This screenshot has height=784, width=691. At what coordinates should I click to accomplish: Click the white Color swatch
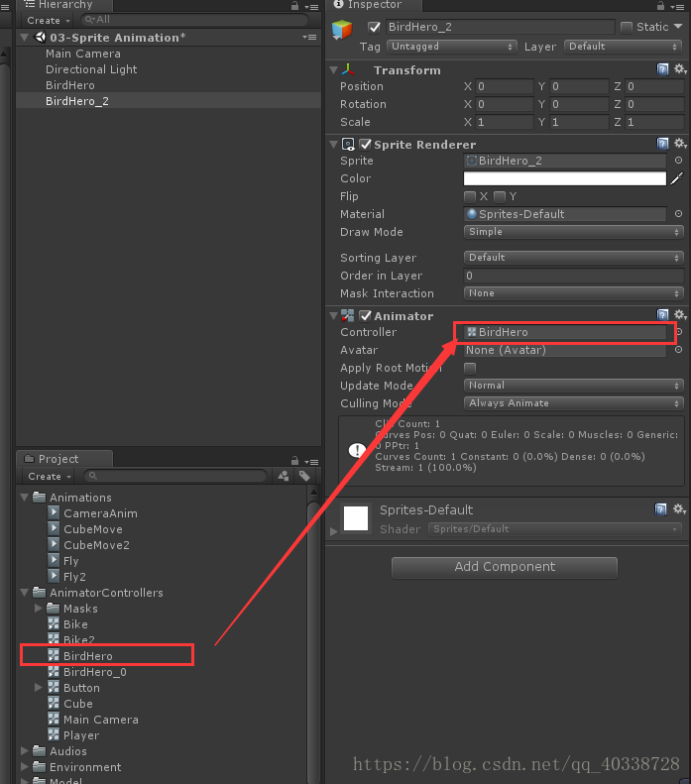point(564,178)
